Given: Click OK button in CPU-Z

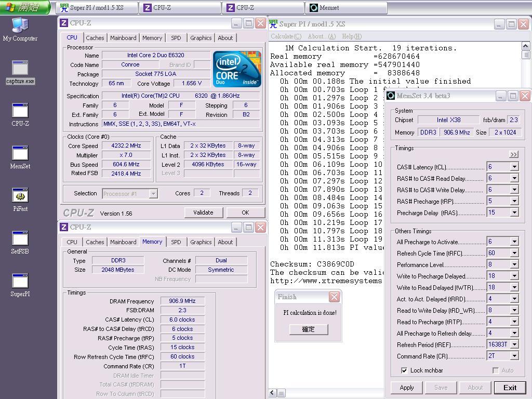Looking at the screenshot, I should (245, 212).
